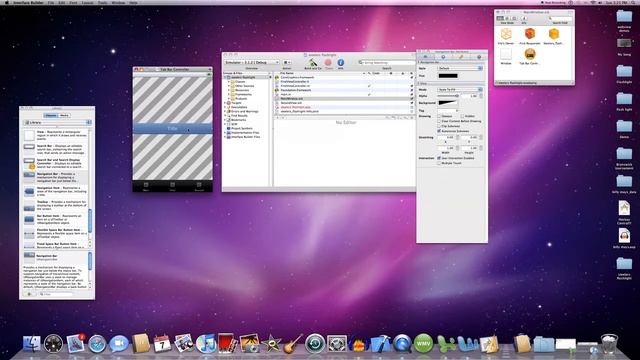Pick the Navigation Item in Library list
Screen dimensions: 640x360
55,191
